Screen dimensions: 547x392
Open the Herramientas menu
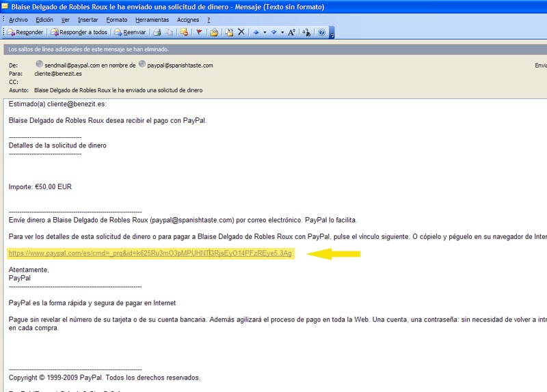[152, 20]
